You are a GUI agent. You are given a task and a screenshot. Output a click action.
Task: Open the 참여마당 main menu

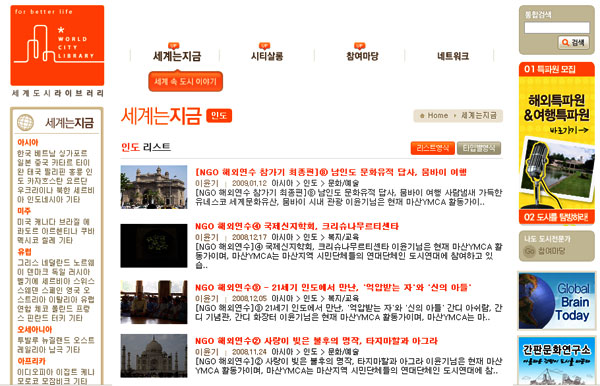(362, 56)
